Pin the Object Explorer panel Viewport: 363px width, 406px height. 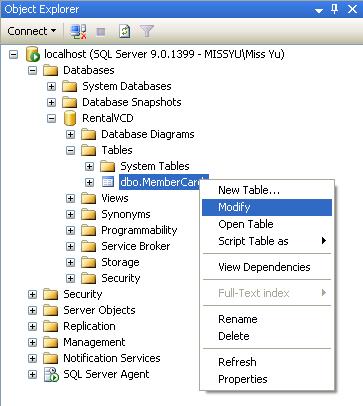point(334,9)
